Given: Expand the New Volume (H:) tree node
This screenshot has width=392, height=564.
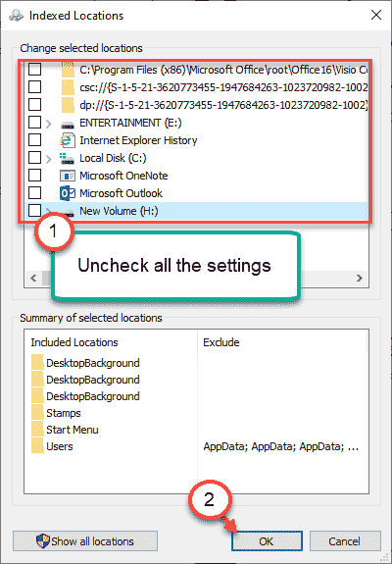Looking at the screenshot, I should click(x=49, y=210).
